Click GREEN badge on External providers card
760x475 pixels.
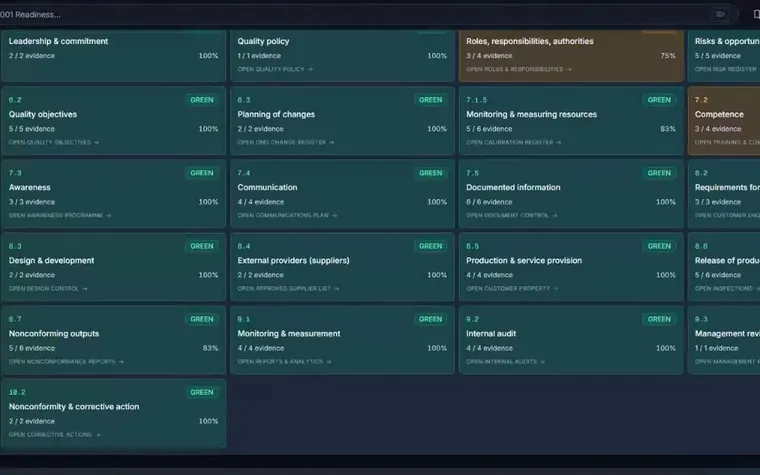[430, 246]
